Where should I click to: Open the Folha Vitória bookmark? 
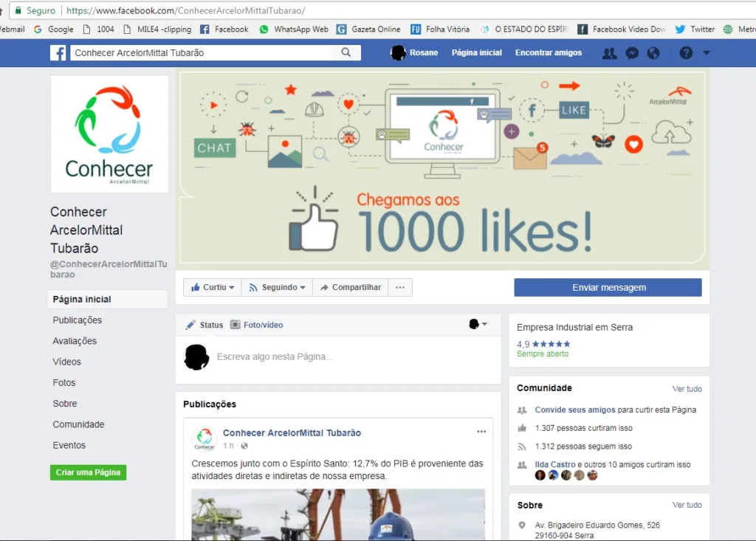click(x=440, y=30)
